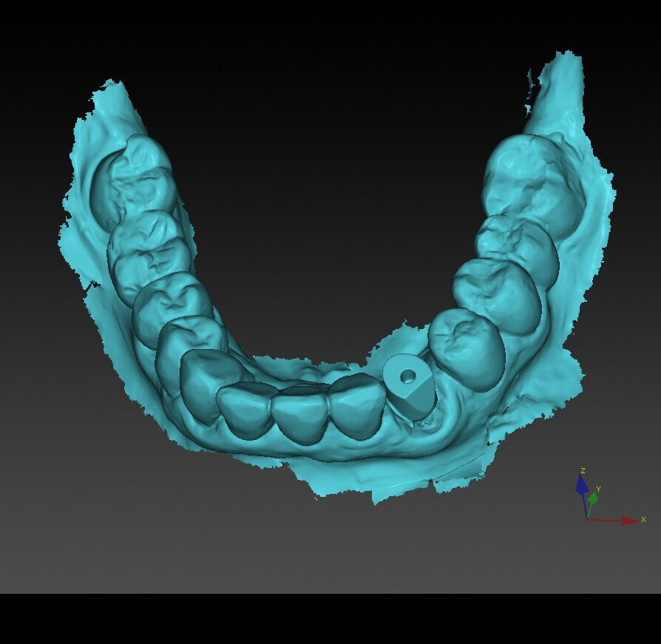Click the yellow Y axis label
This screenshot has height=644, width=661.
[x=597, y=489]
